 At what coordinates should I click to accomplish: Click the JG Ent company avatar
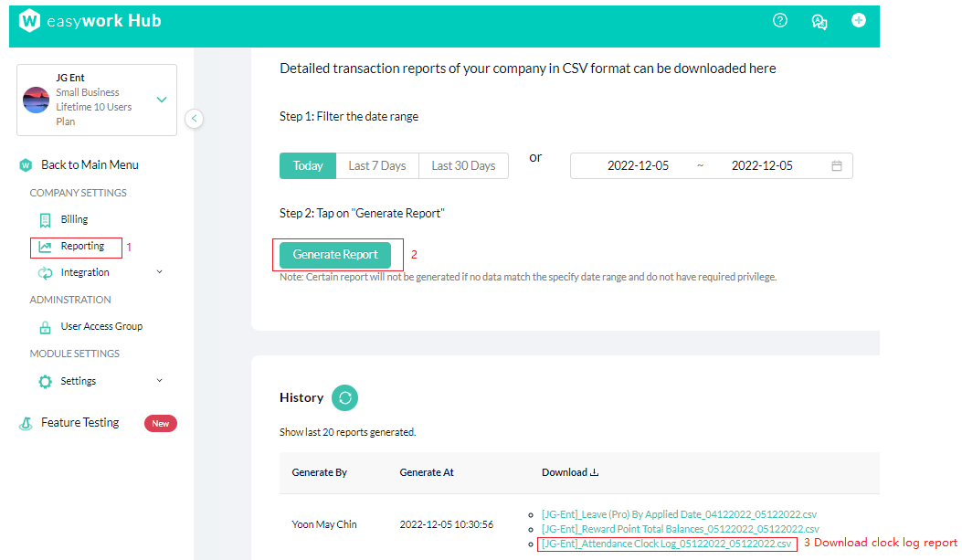click(x=37, y=100)
